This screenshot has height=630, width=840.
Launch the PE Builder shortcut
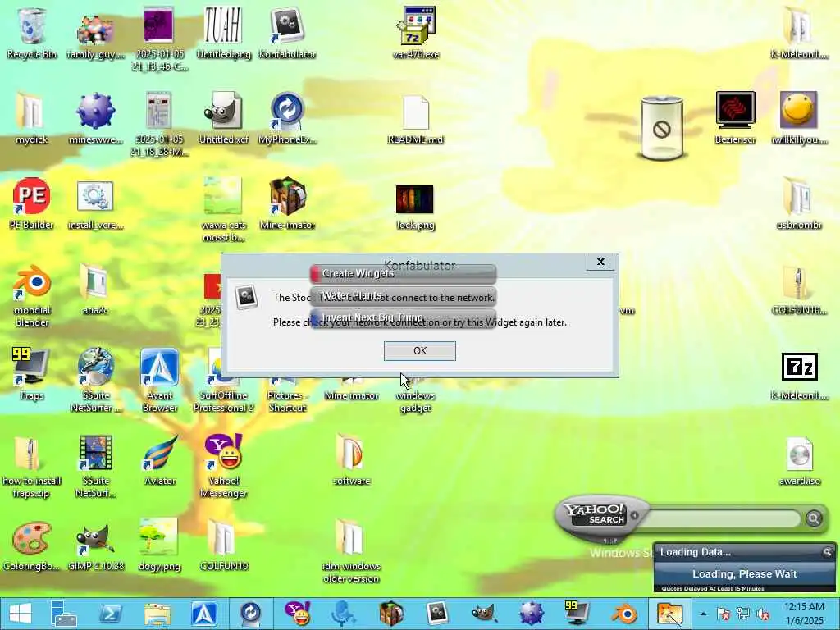(32, 203)
